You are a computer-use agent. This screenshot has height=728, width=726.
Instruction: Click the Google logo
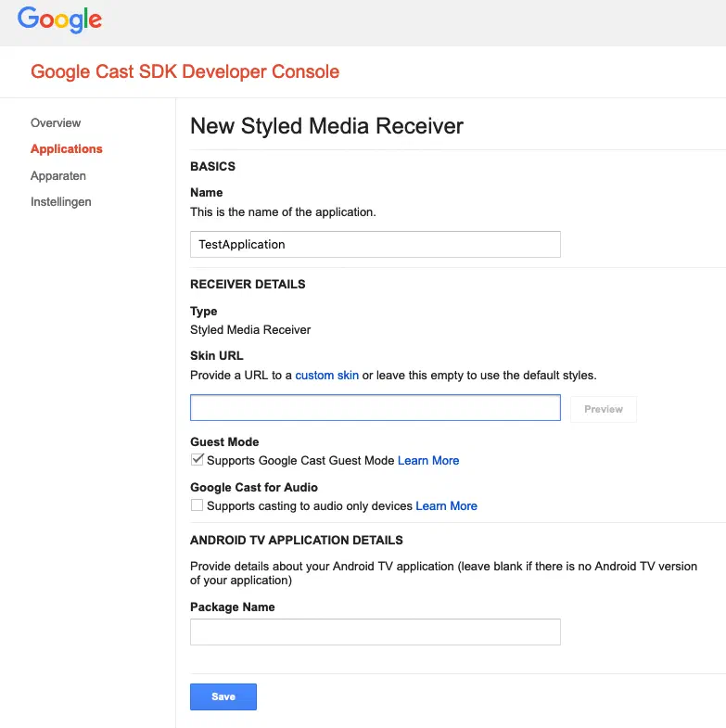[59, 19]
